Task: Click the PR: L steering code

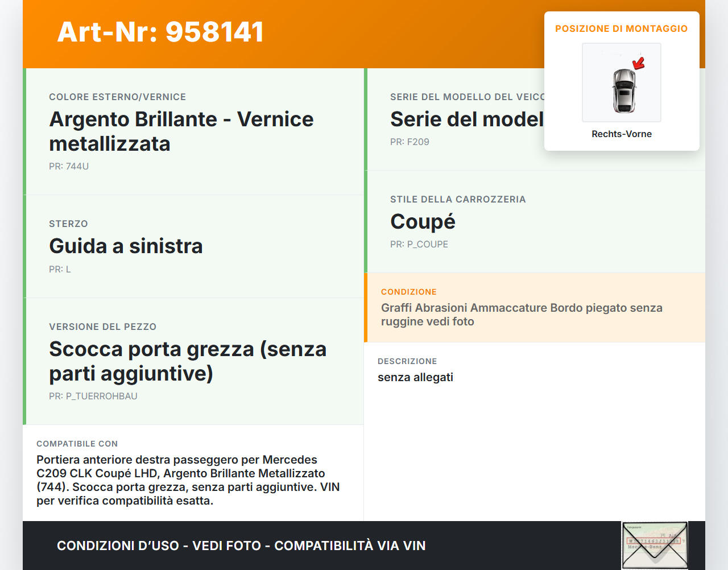Action: (x=60, y=269)
